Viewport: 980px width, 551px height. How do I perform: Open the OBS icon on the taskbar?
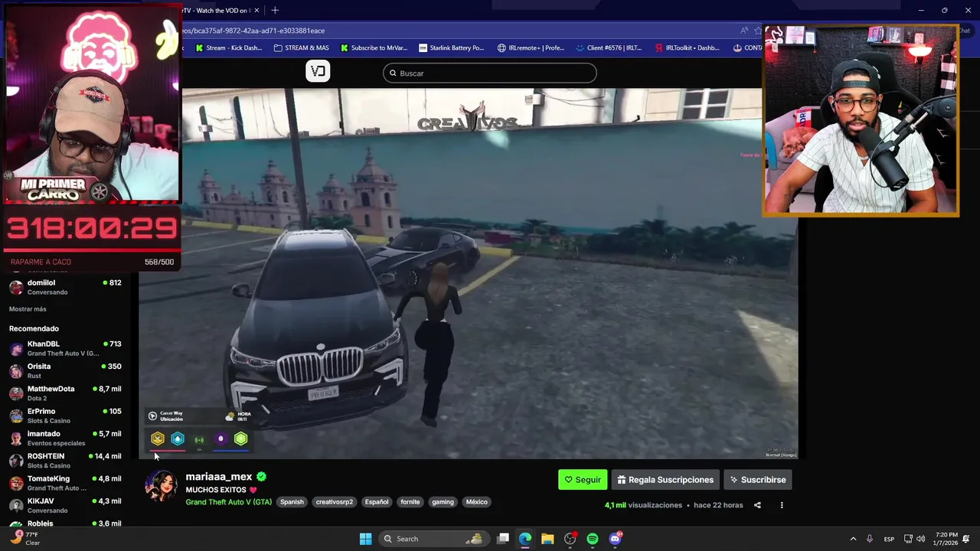click(570, 539)
